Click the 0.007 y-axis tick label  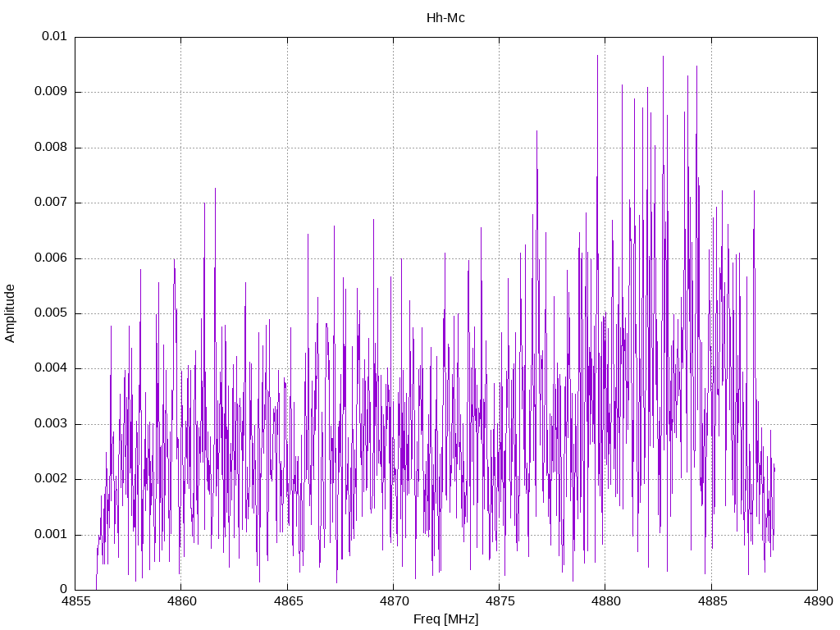click(50, 202)
